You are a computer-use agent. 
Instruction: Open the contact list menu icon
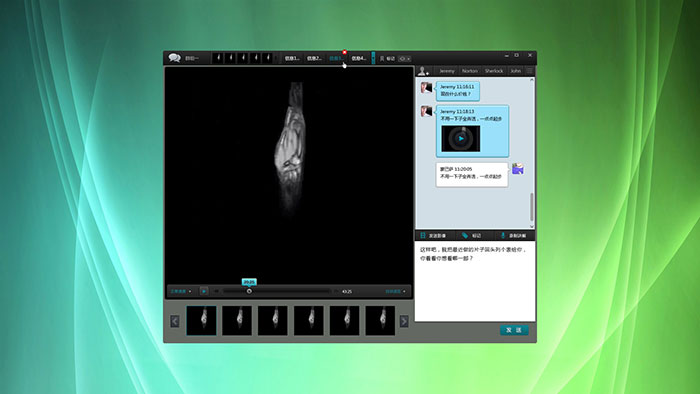click(x=529, y=71)
